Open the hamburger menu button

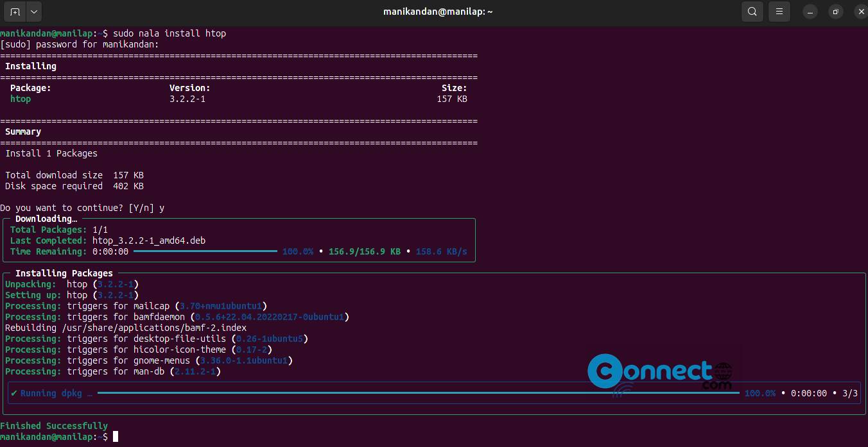(x=779, y=12)
